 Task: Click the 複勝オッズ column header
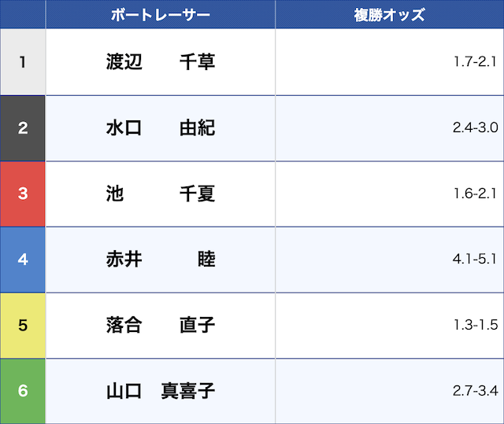click(390, 14)
